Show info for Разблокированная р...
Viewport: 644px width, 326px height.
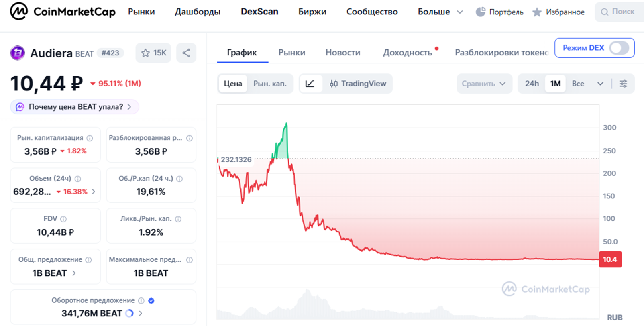[190, 138]
